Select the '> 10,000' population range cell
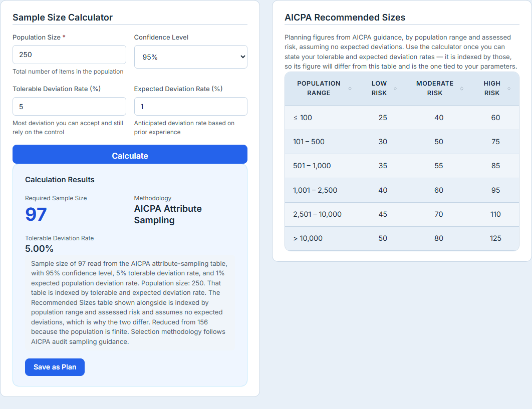This screenshot has height=409, width=532. (322, 238)
